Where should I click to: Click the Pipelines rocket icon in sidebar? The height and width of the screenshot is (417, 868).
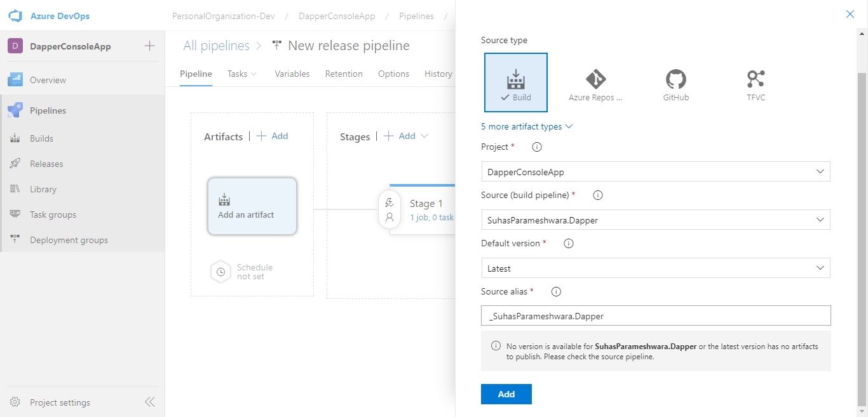(x=15, y=110)
